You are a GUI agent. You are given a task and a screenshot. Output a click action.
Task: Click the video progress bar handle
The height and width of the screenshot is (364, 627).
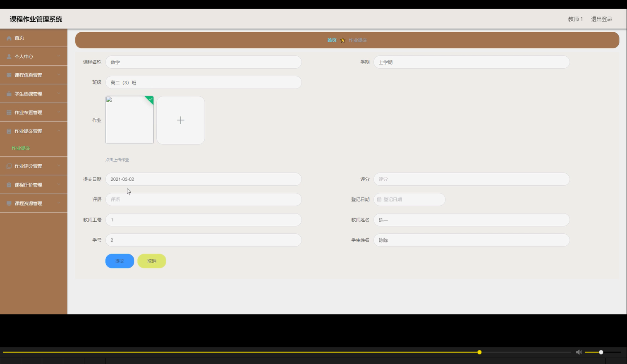tap(479, 352)
